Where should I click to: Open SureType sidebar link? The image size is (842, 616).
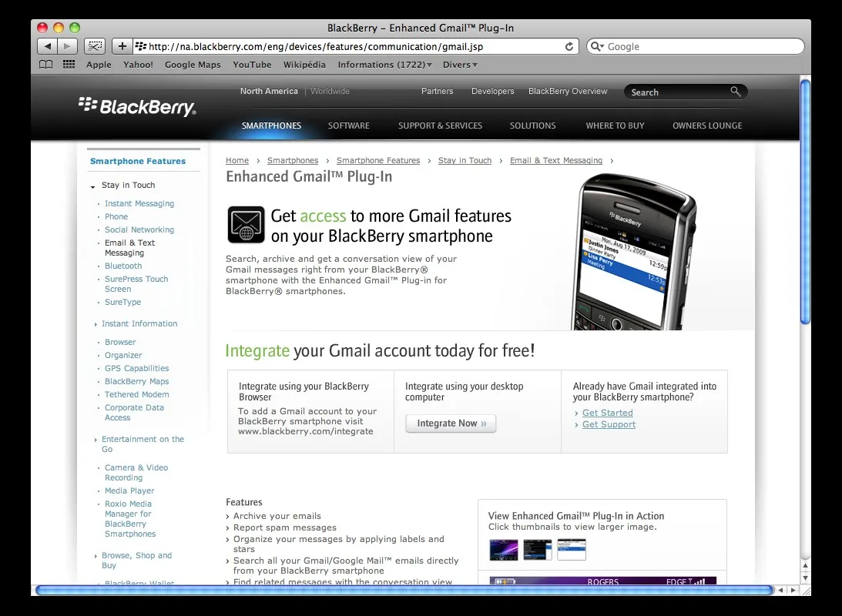click(122, 302)
